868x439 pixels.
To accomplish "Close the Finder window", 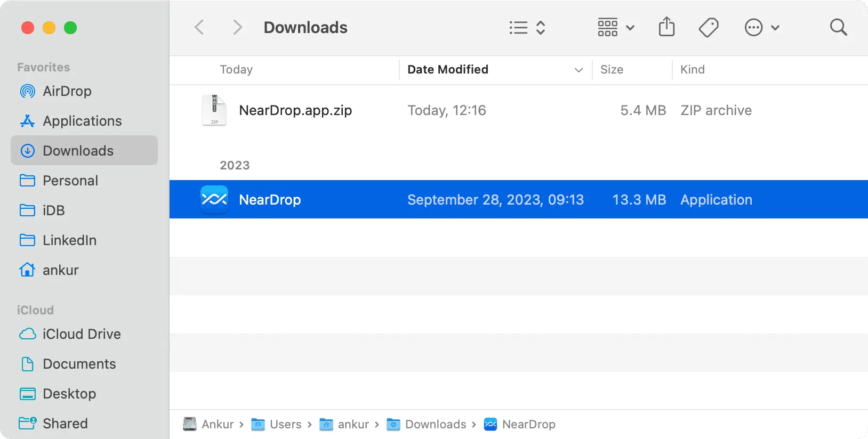I will (x=28, y=28).
